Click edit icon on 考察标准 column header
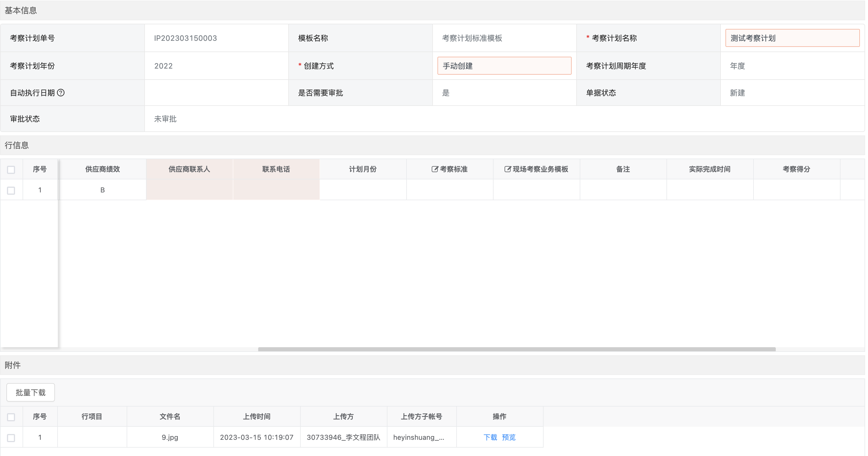 pos(435,169)
